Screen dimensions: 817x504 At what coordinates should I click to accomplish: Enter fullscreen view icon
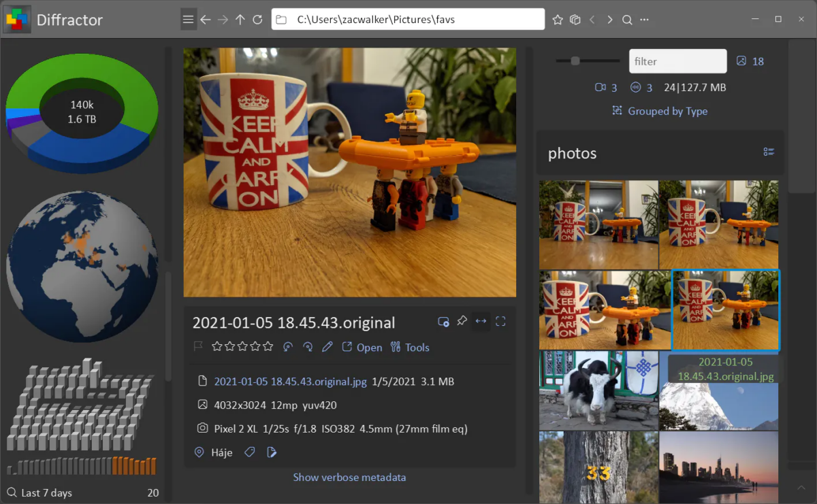point(500,321)
